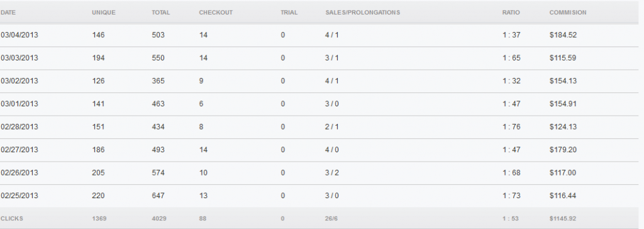Click the UNIQUE column header
Viewport: 644px width, 229px height.
click(x=104, y=13)
